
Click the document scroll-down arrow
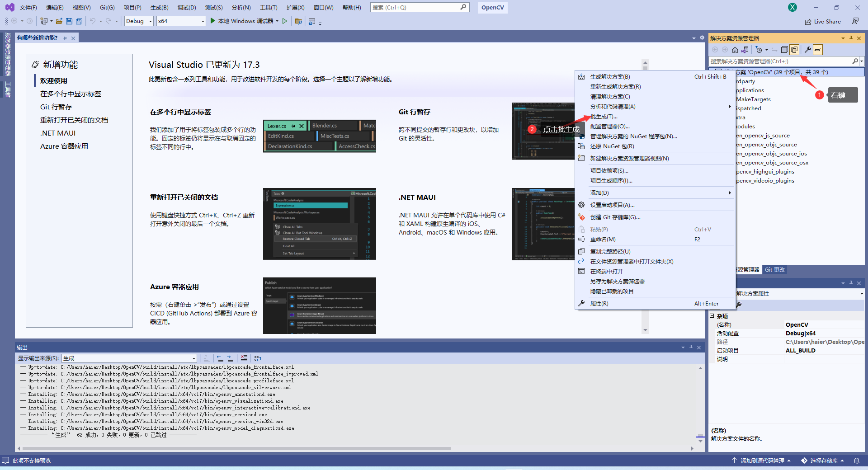coord(645,330)
